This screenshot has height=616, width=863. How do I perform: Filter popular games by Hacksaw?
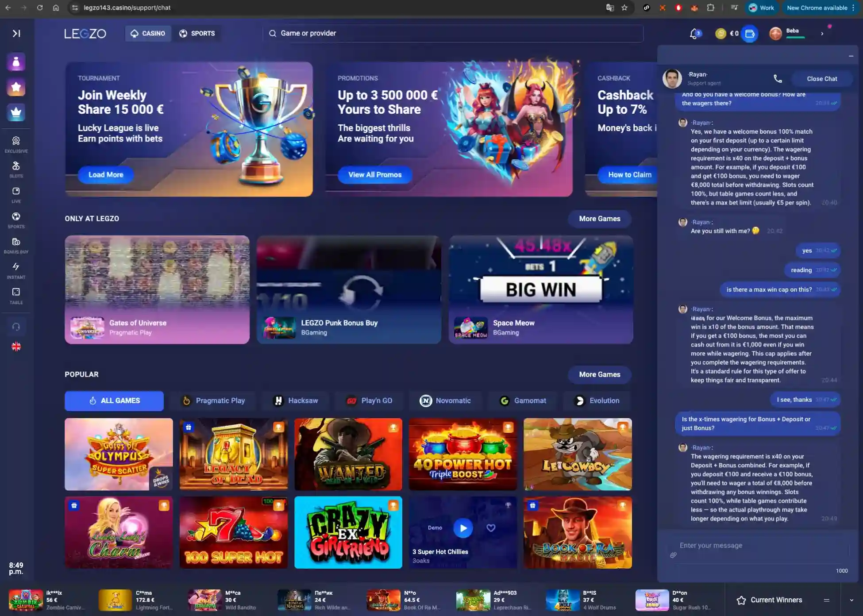[296, 401]
